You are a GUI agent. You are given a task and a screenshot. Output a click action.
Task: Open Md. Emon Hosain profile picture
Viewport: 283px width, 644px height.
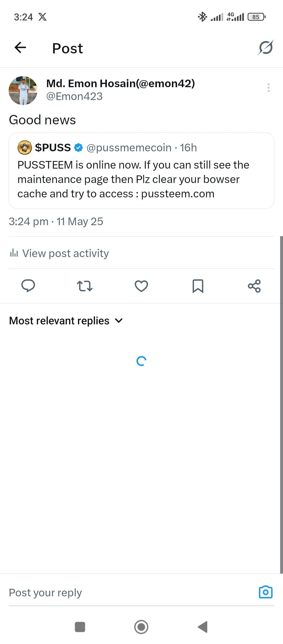23,91
